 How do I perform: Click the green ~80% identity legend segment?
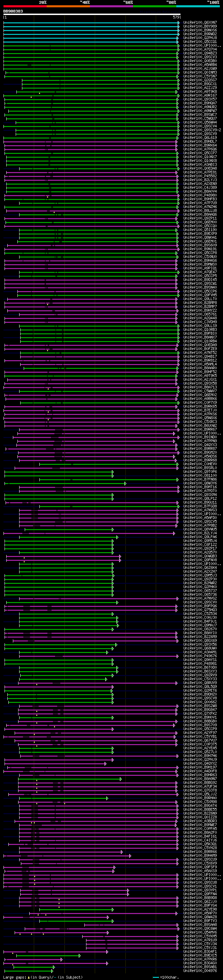[x=155, y=6]
